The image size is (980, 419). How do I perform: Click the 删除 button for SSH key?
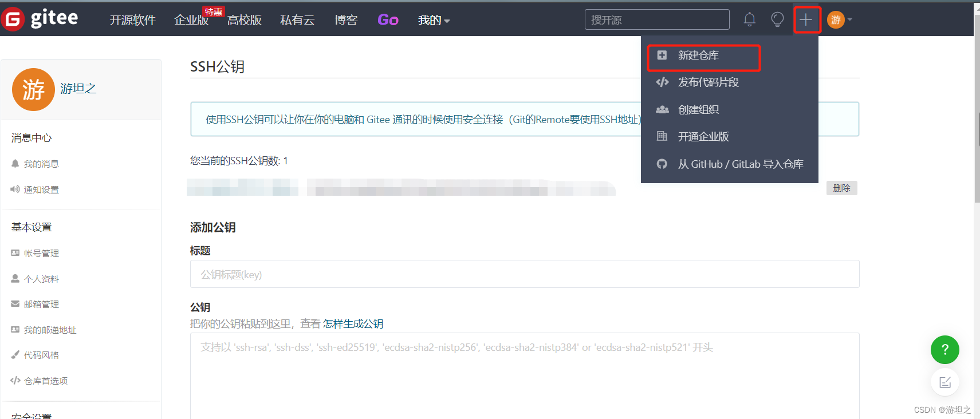point(841,188)
